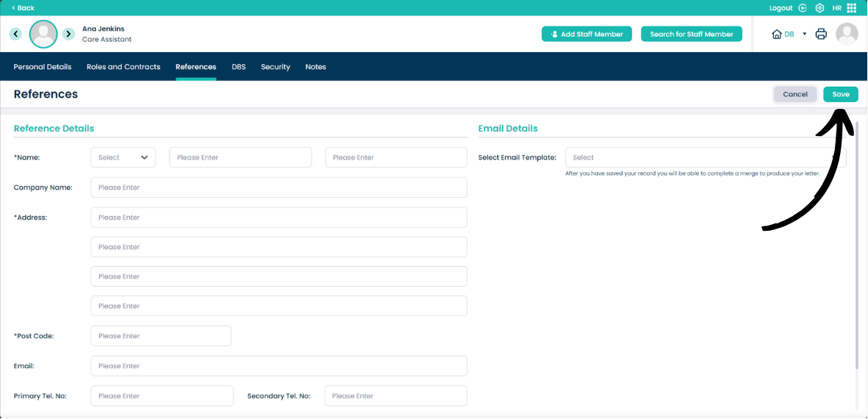Screen dimensions: 868x419
Task: Click the printer icon
Action: 821,34
